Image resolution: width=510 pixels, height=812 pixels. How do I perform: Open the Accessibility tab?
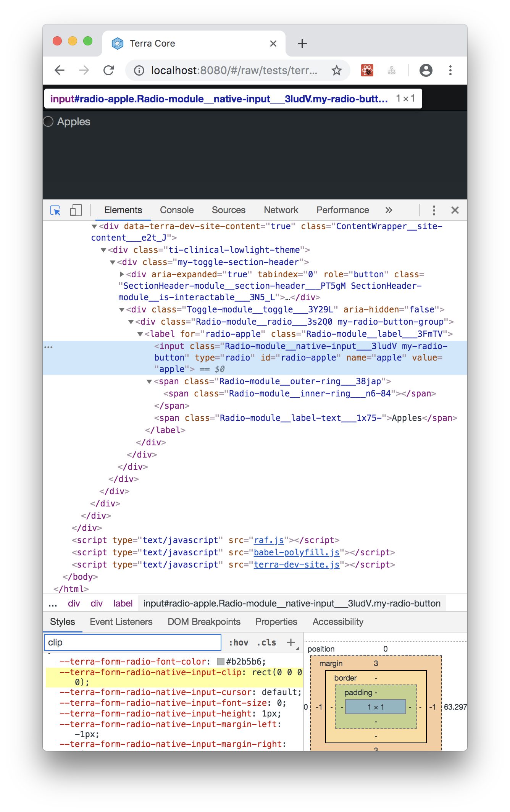coord(338,622)
